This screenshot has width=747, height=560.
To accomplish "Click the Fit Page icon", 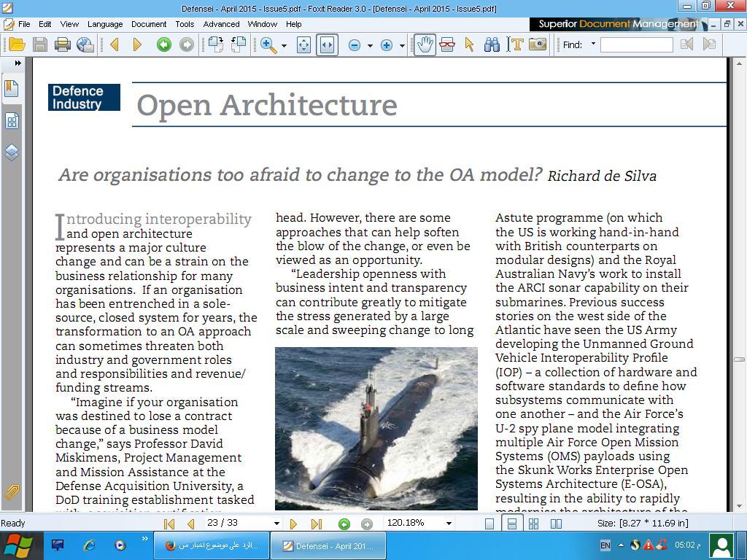I will (x=303, y=44).
